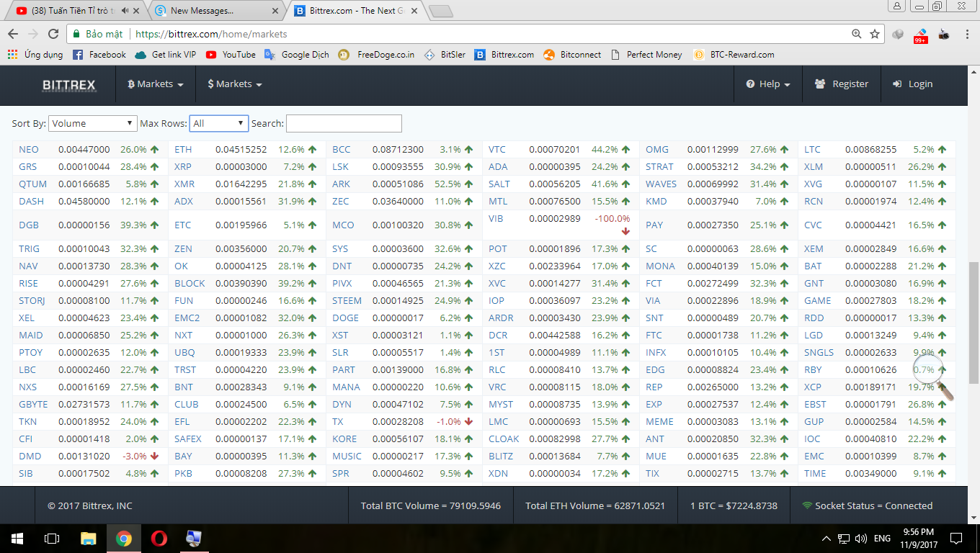
Task: Expand the Help menu
Action: pos(768,84)
